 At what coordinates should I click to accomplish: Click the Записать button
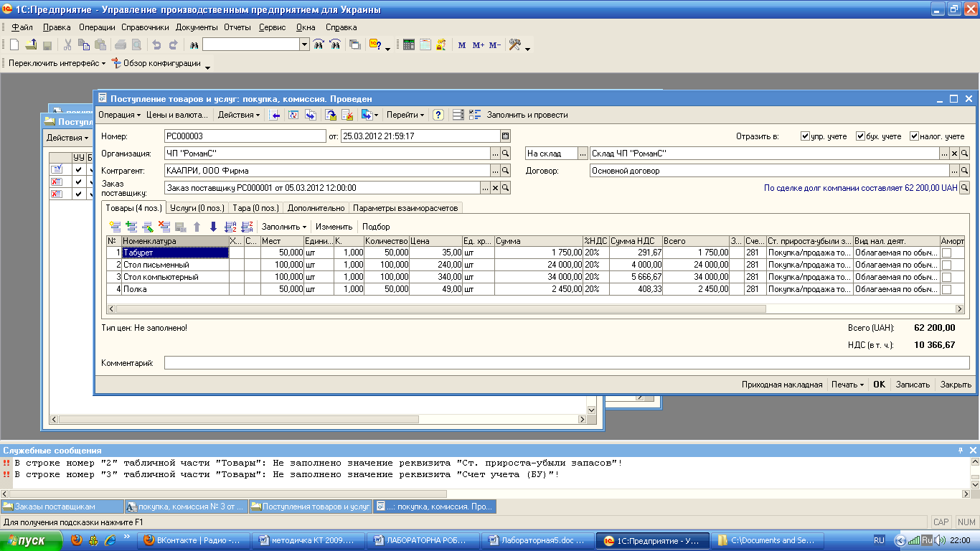click(x=913, y=385)
